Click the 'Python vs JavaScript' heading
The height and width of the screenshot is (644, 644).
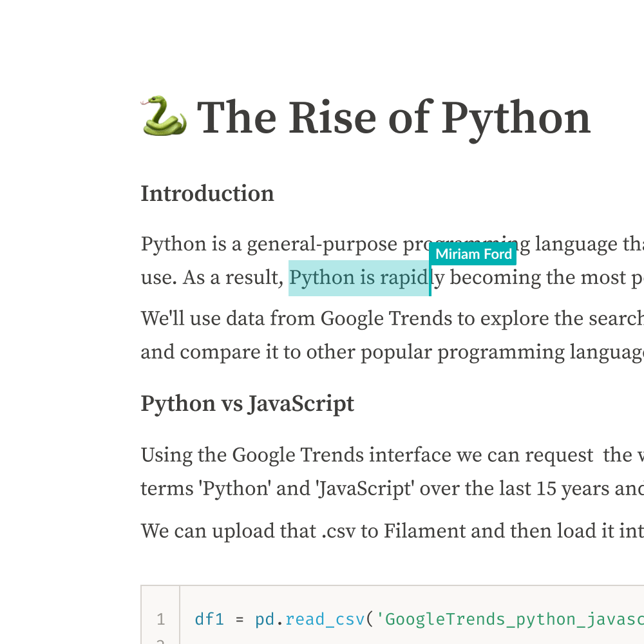[x=247, y=404]
